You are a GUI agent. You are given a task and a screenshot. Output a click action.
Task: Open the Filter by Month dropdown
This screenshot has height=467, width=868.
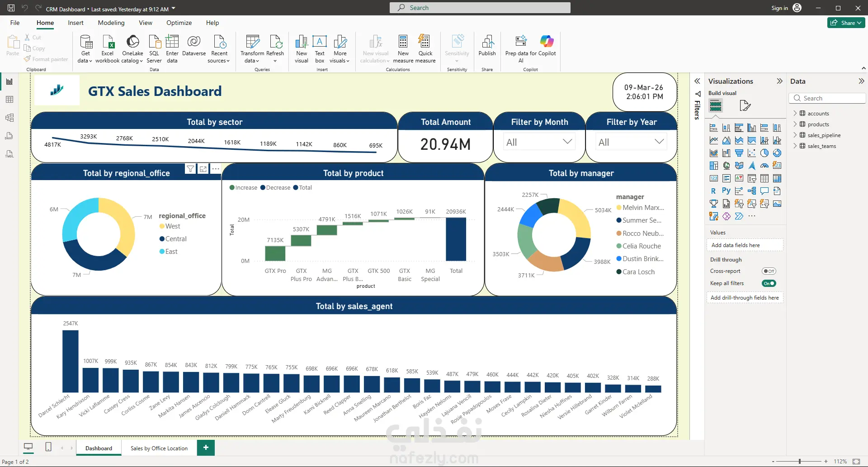tap(539, 142)
